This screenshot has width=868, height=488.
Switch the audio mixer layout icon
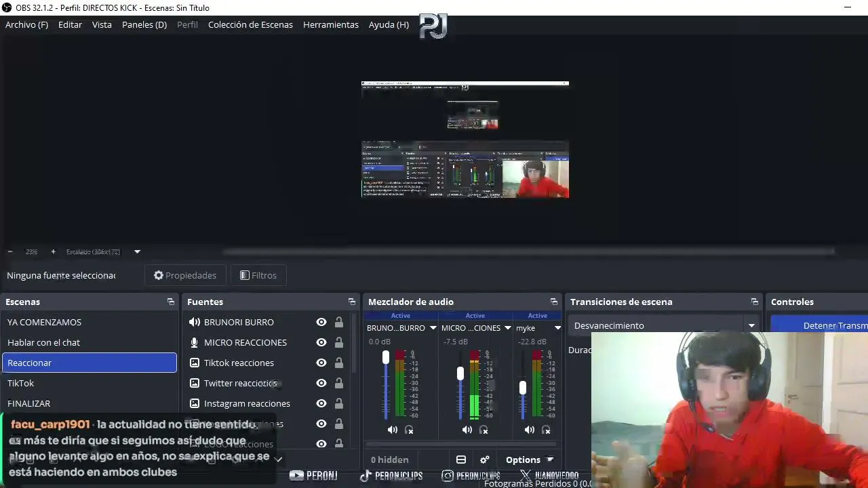pyautogui.click(x=461, y=460)
